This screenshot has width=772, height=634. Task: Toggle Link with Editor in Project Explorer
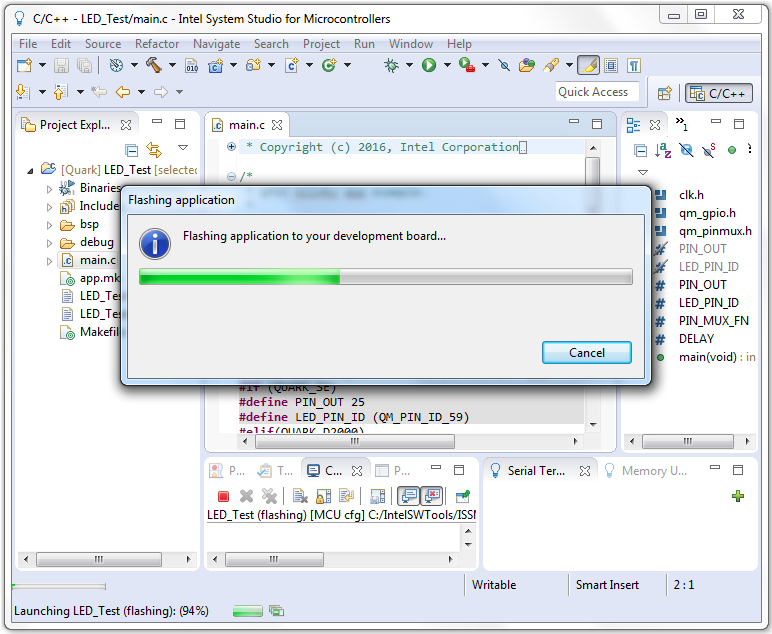click(x=154, y=150)
